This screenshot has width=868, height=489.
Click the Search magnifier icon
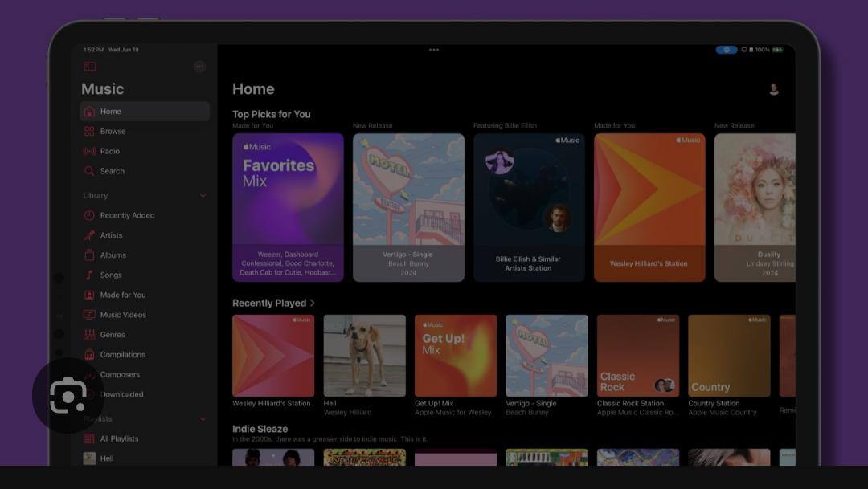[89, 171]
